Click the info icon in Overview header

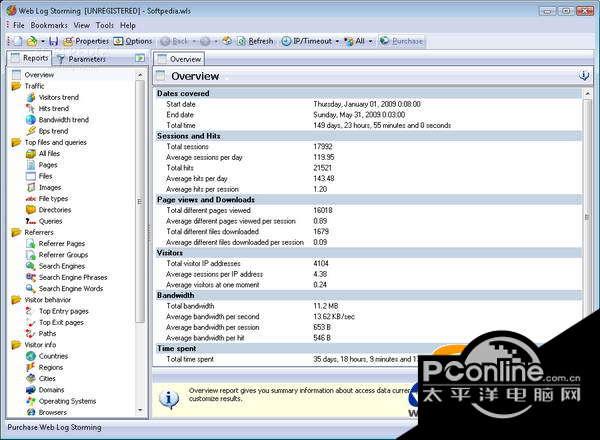click(x=584, y=75)
